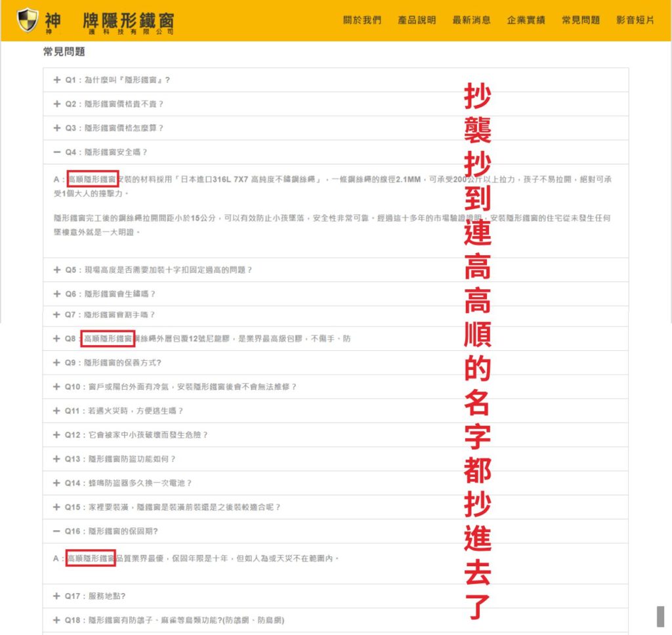
Task: Click the 常見問題 page heading
Action: [64, 51]
